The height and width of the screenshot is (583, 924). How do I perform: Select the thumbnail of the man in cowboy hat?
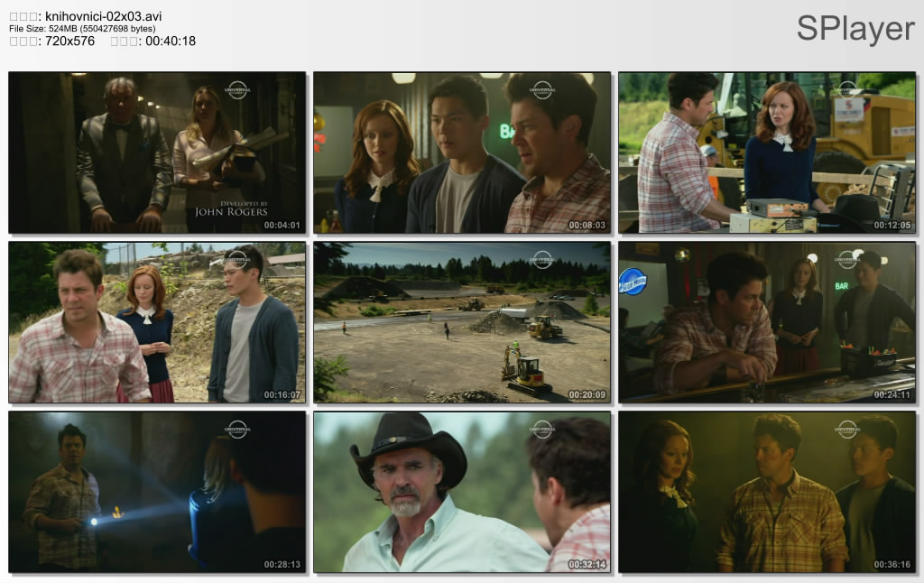click(462, 492)
